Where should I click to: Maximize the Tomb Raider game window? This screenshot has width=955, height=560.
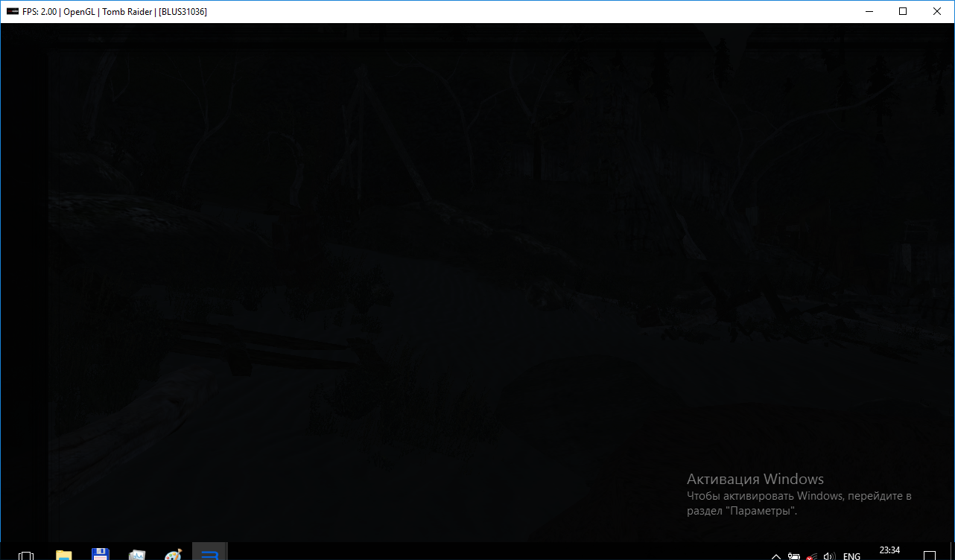click(903, 11)
